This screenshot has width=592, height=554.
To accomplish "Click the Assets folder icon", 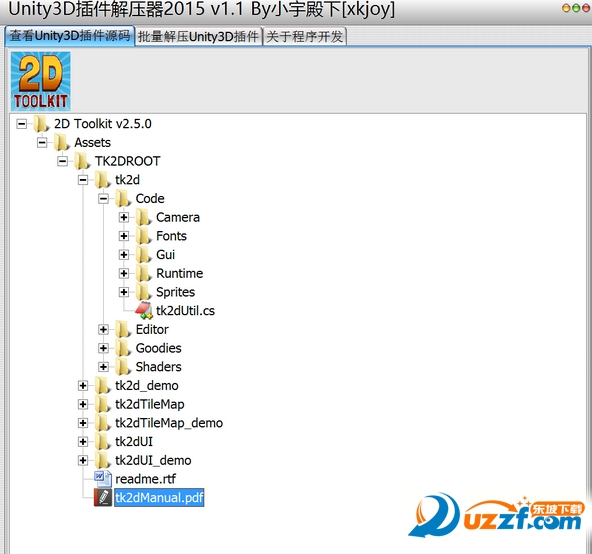I will coord(62,142).
